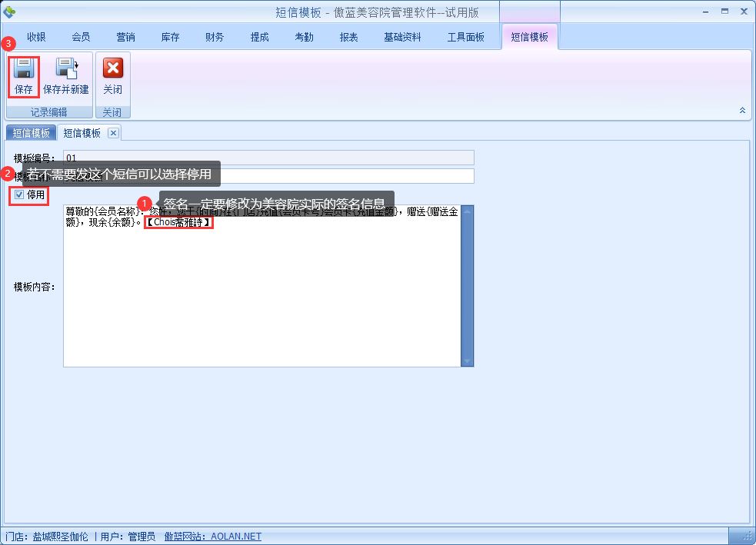Open the 收银 ribbon tab

point(37,37)
